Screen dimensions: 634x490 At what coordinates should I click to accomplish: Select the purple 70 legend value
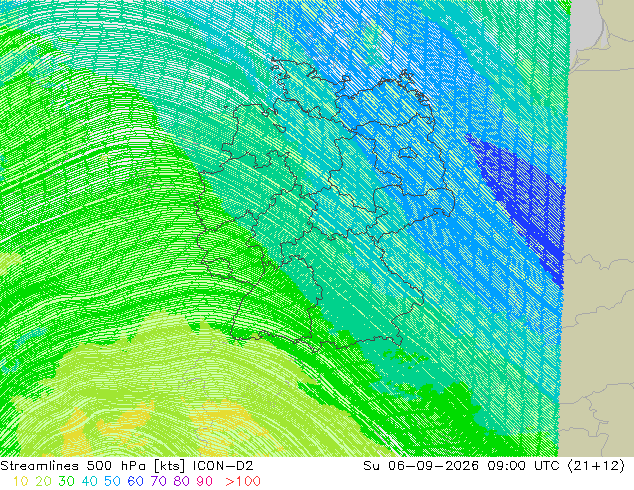[x=158, y=481]
